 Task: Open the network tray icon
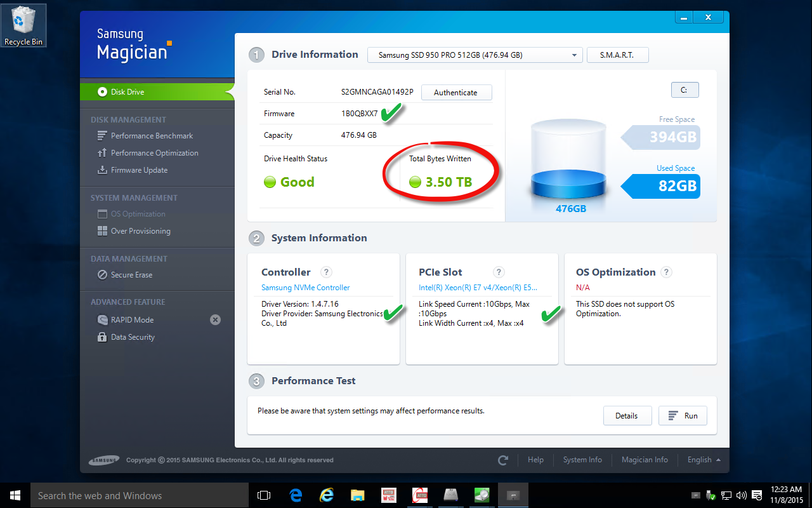727,495
